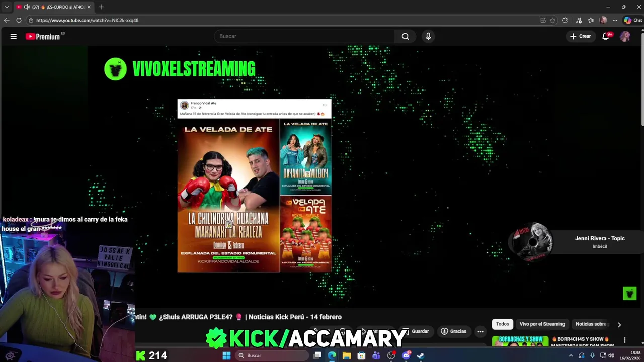The height and width of the screenshot is (362, 644).
Task: Open the YouTube account avatar menu
Action: [x=625, y=36]
